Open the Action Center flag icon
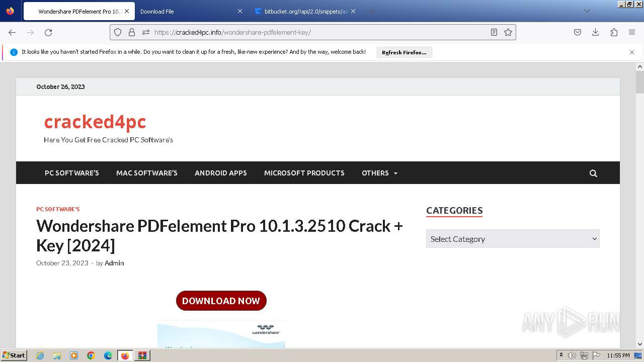 coord(596,355)
